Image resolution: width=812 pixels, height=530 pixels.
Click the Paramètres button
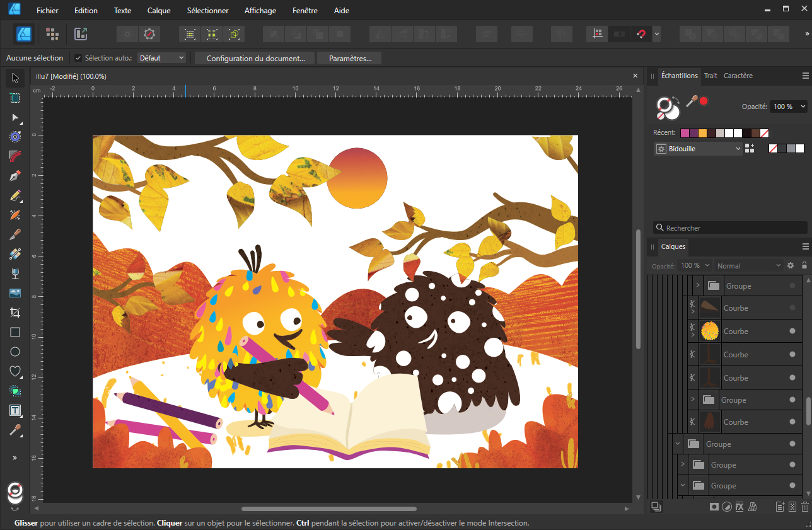tap(350, 59)
